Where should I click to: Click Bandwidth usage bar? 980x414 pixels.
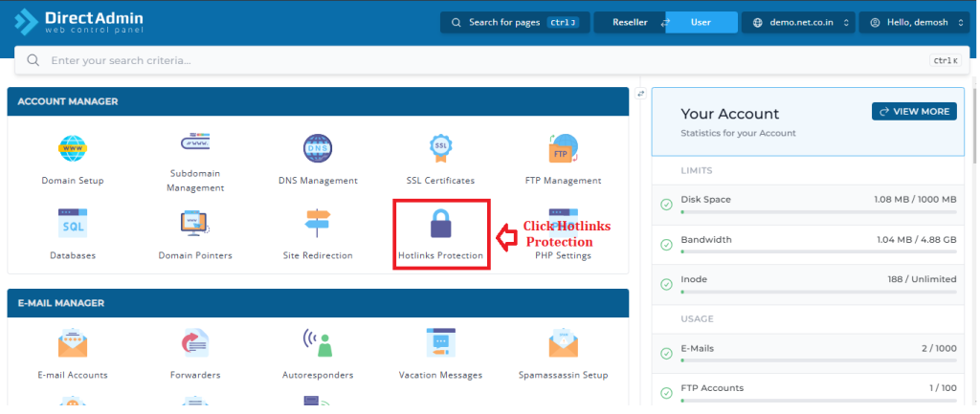pyautogui.click(x=819, y=252)
